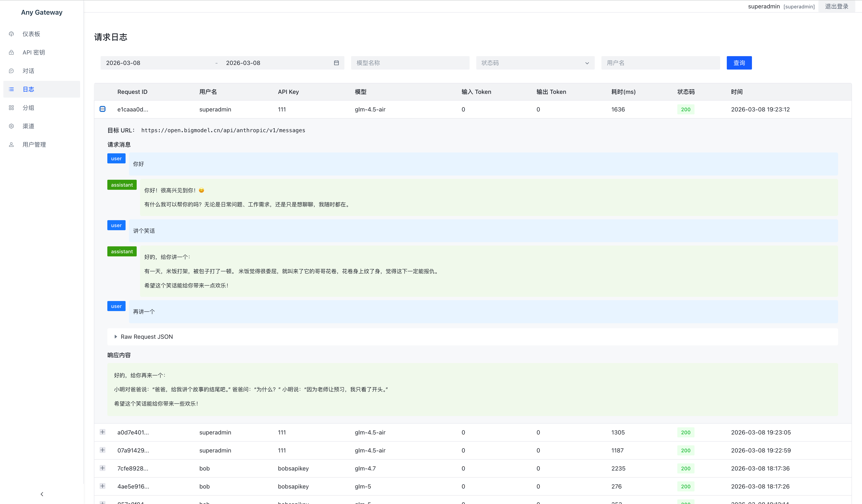Open 对话 menu item
The width and height of the screenshot is (862, 504).
tap(42, 71)
